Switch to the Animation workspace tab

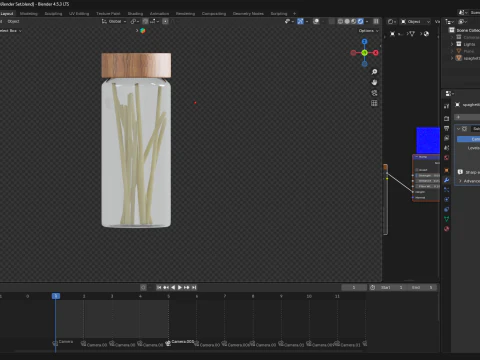pos(159,14)
